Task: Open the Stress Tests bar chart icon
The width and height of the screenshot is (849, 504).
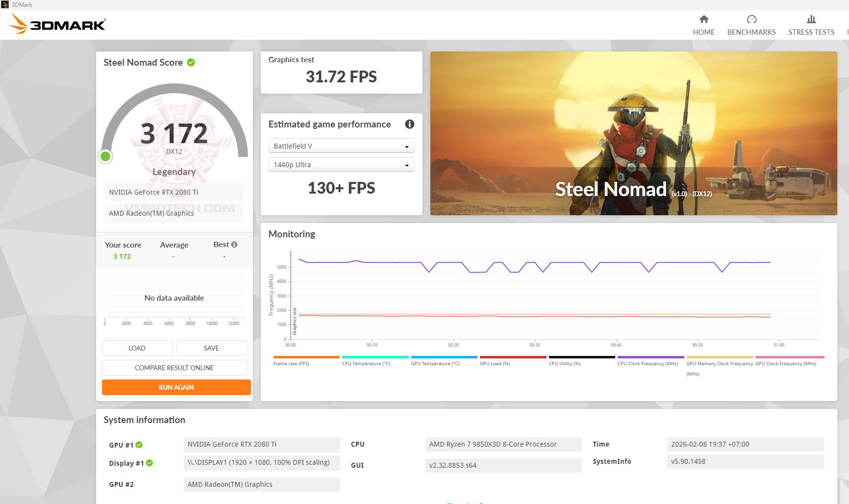Action: (x=811, y=19)
